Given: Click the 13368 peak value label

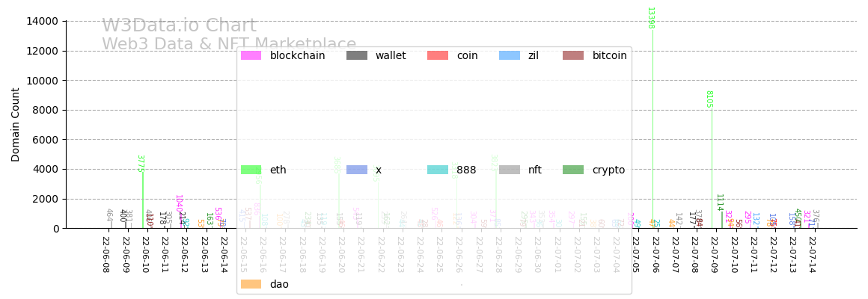Looking at the screenshot, I should [650, 18].
